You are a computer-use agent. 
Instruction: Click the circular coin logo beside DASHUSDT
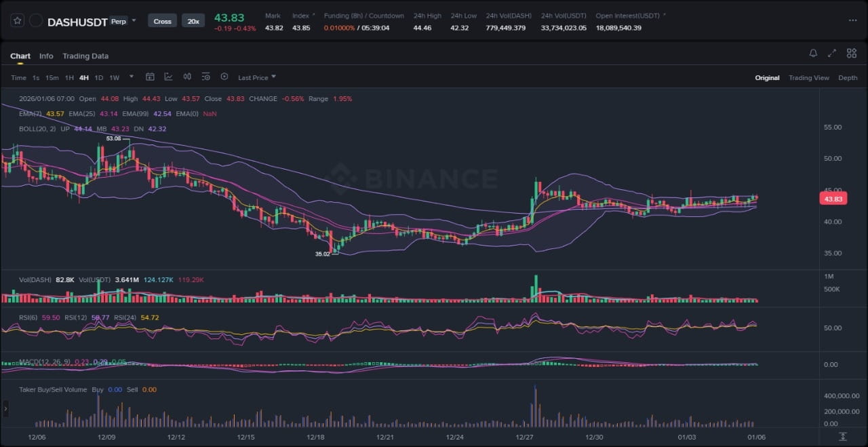[x=36, y=21]
